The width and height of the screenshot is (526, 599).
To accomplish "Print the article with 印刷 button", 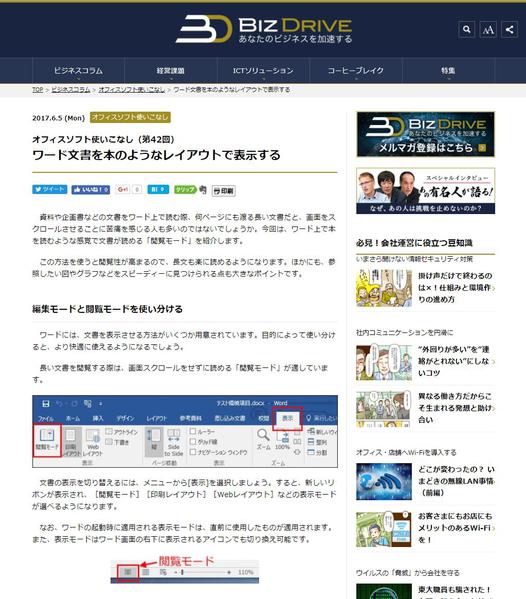I will click(224, 191).
